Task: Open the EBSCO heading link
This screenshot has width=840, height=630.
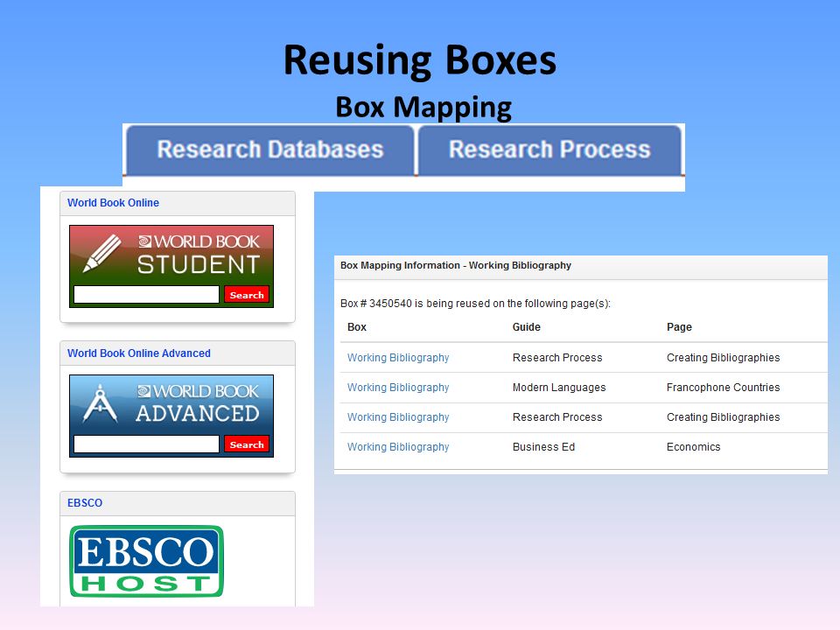Action: pyautogui.click(x=85, y=503)
